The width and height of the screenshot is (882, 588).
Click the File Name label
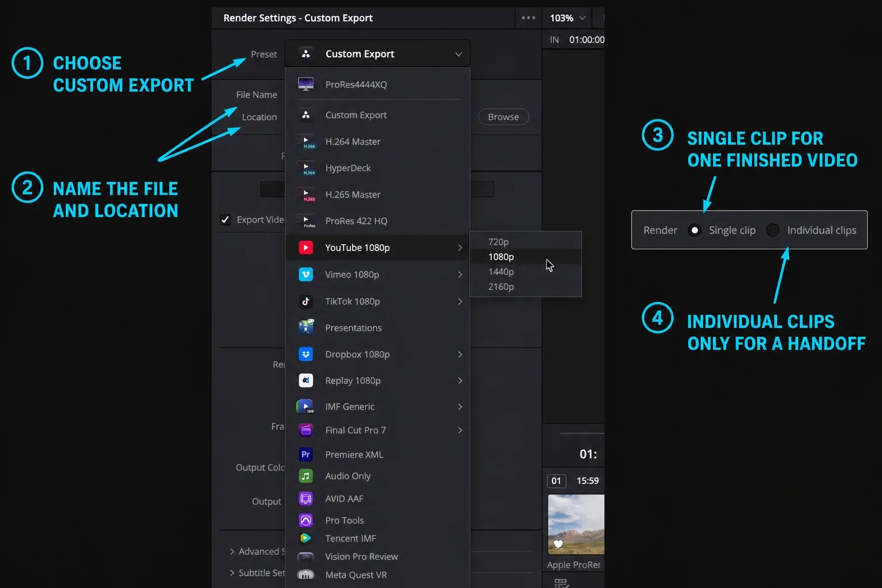click(257, 95)
